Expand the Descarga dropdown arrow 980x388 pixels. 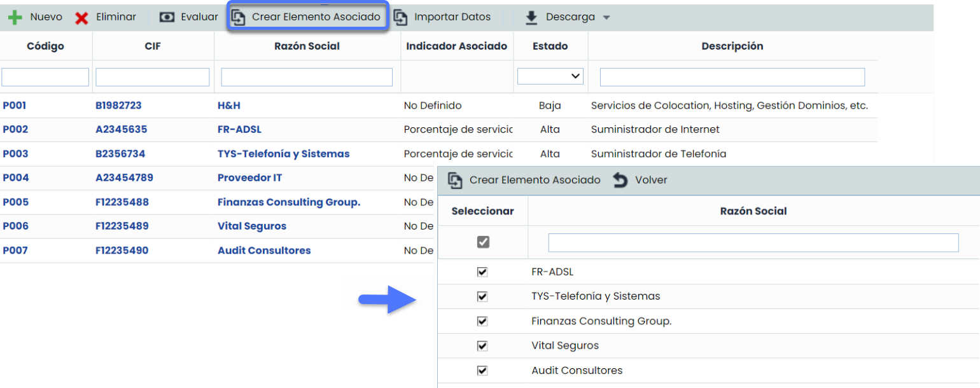pyautogui.click(x=606, y=18)
